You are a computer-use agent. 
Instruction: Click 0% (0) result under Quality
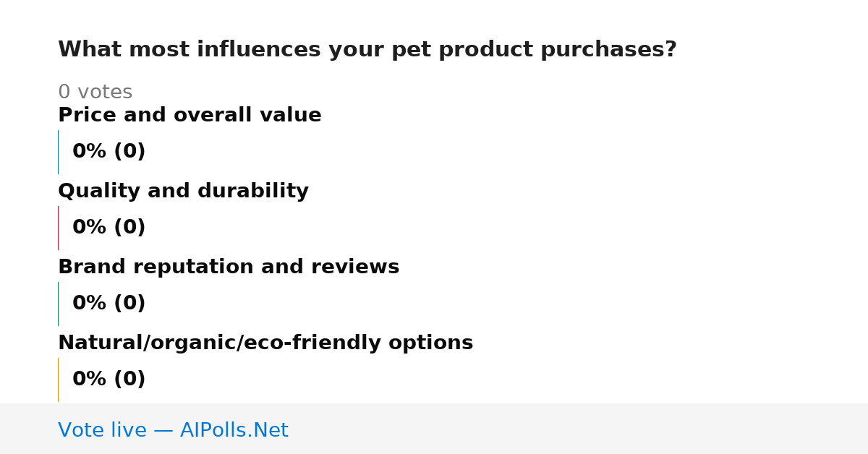pos(109,228)
